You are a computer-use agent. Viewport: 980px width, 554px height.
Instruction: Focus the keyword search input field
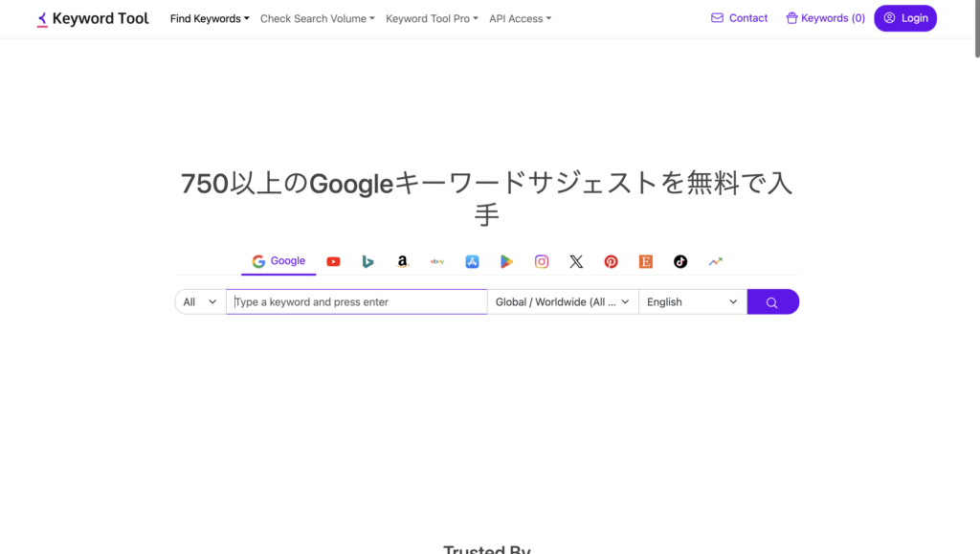click(356, 301)
